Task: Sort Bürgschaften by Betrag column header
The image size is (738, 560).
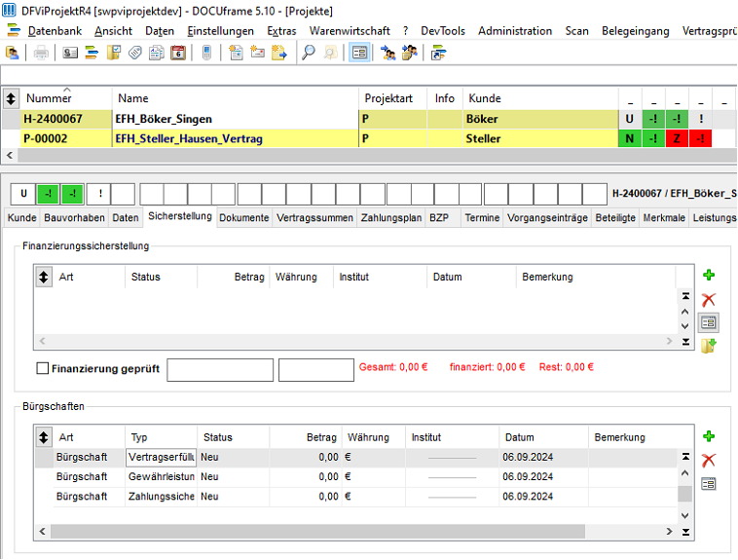Action: point(305,437)
